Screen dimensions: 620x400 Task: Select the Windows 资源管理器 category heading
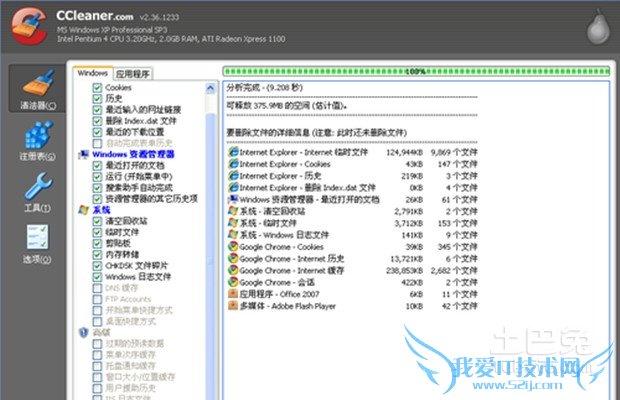pos(133,154)
